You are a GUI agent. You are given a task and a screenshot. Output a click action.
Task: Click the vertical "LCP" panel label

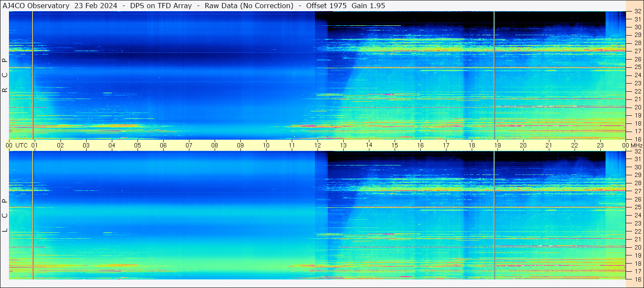tap(5, 215)
